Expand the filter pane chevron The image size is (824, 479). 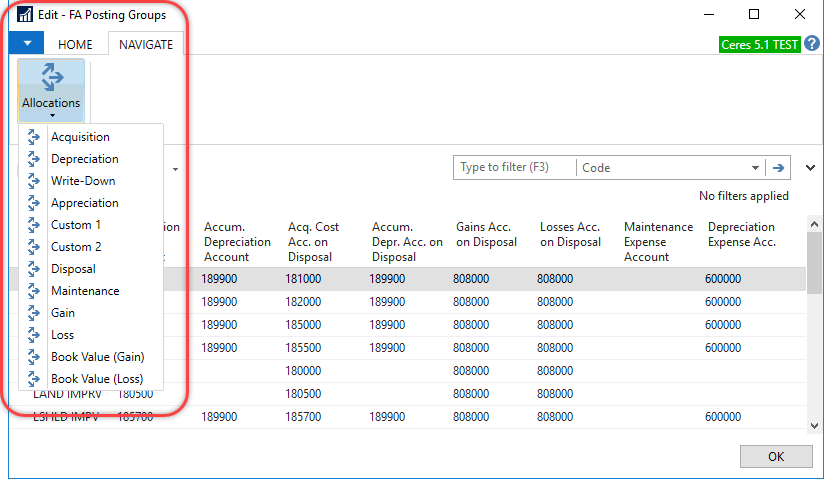coord(810,168)
